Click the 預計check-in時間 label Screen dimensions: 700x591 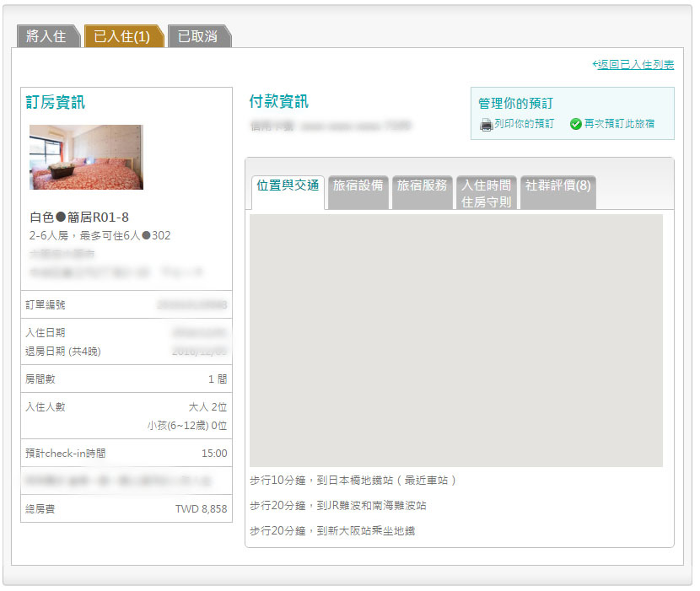click(x=66, y=454)
